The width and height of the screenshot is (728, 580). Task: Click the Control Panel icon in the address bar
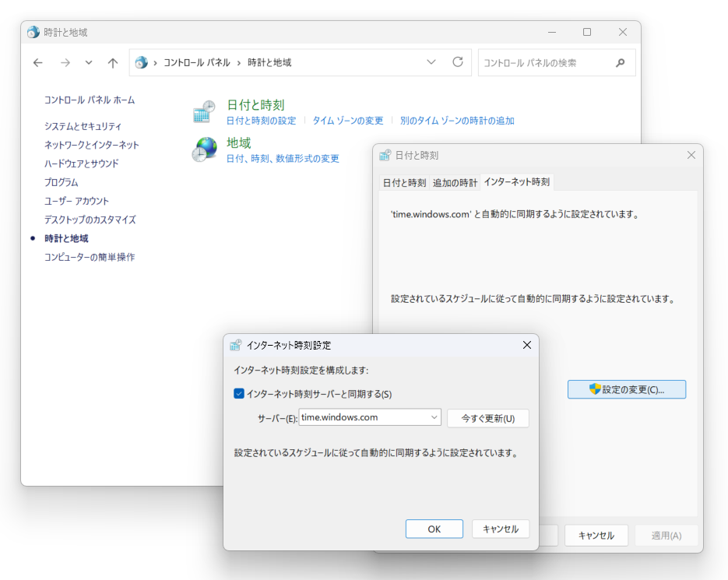(x=141, y=62)
